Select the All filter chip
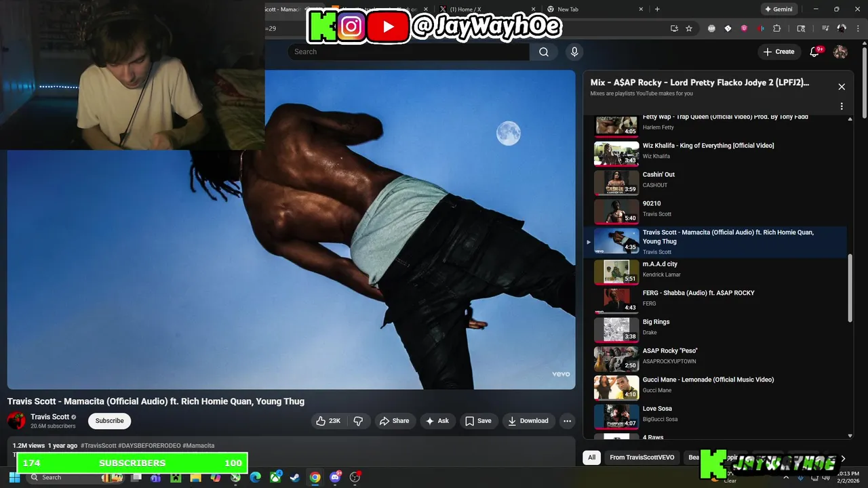The height and width of the screenshot is (488, 868). point(591,457)
